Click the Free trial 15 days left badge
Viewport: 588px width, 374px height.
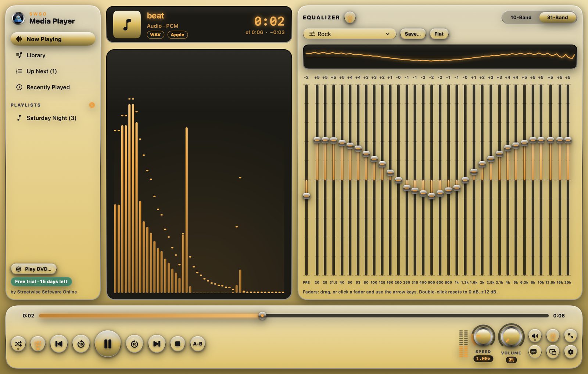[41, 281]
